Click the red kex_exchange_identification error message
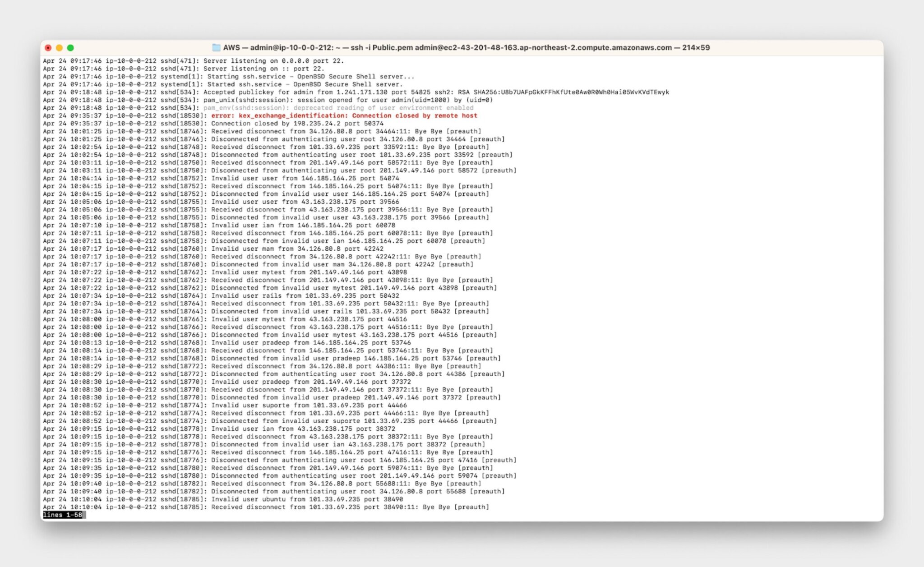Image resolution: width=924 pixels, height=567 pixels. tap(344, 115)
